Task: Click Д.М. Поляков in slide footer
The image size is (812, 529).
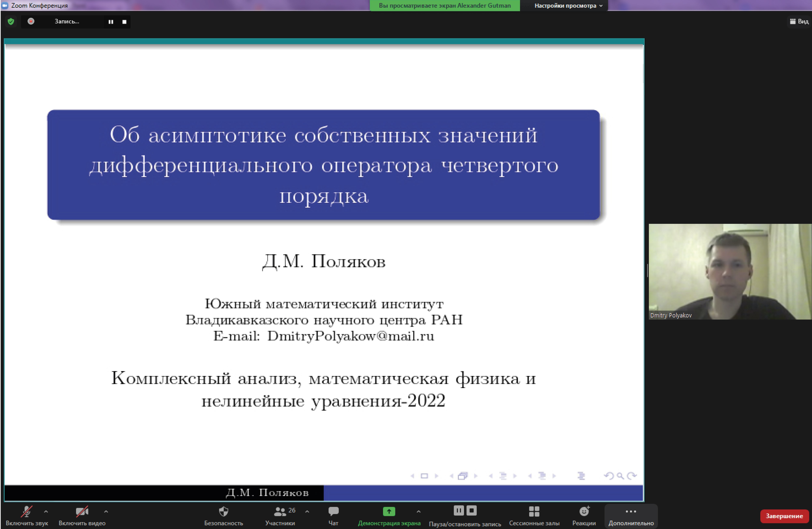Action: [x=268, y=492]
